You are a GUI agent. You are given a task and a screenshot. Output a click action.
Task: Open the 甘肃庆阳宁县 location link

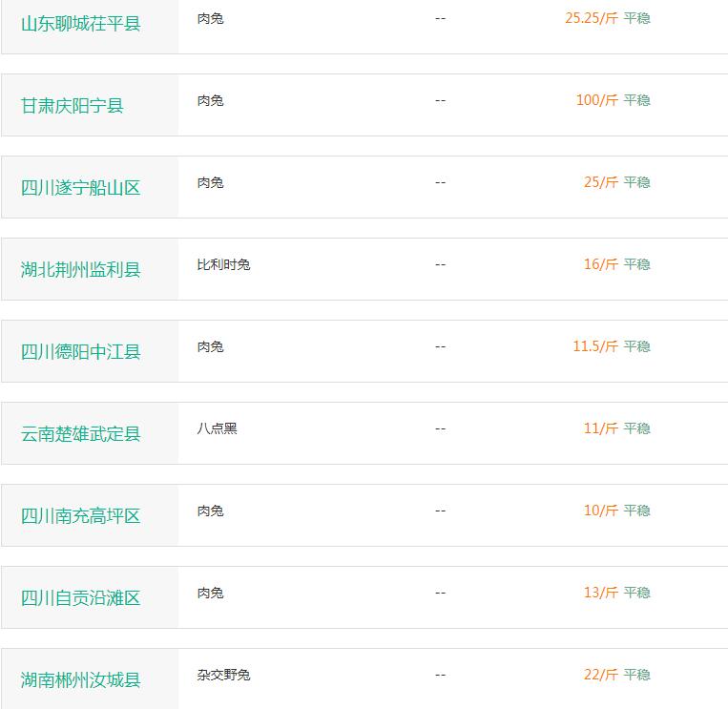tap(72, 105)
